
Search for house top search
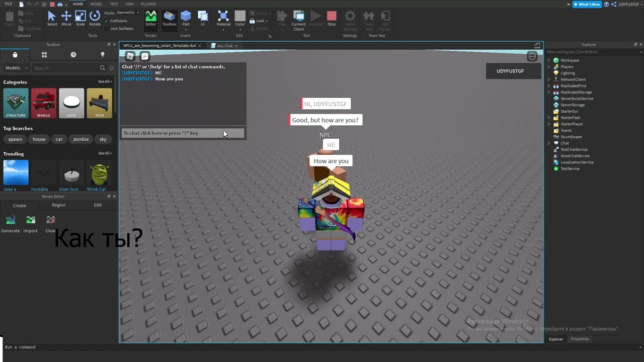(39, 139)
